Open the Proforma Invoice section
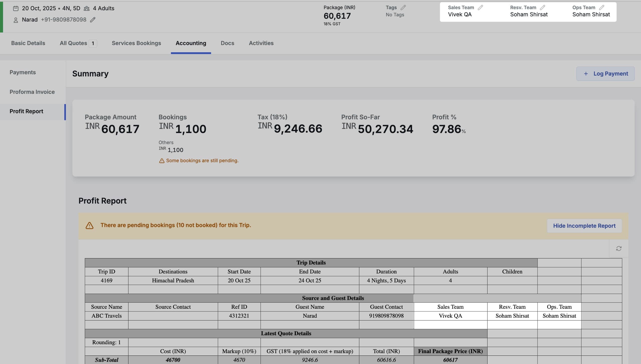This screenshot has width=641, height=364. tap(32, 92)
